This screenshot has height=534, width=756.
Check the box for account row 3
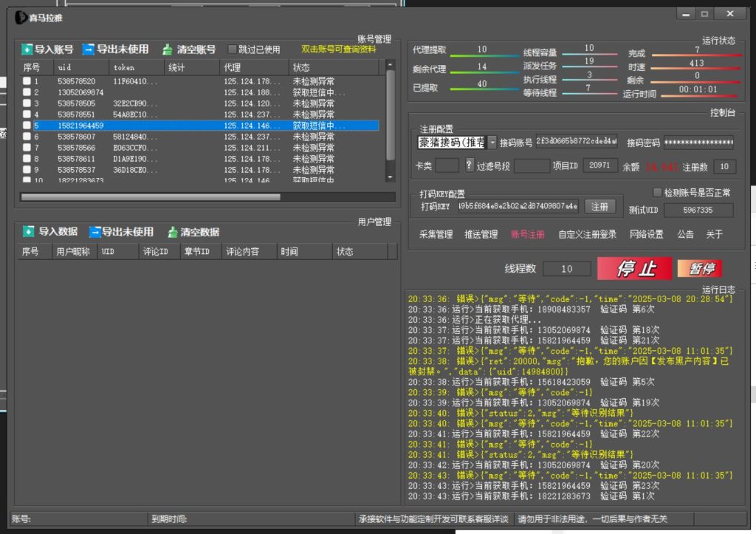pos(27,103)
